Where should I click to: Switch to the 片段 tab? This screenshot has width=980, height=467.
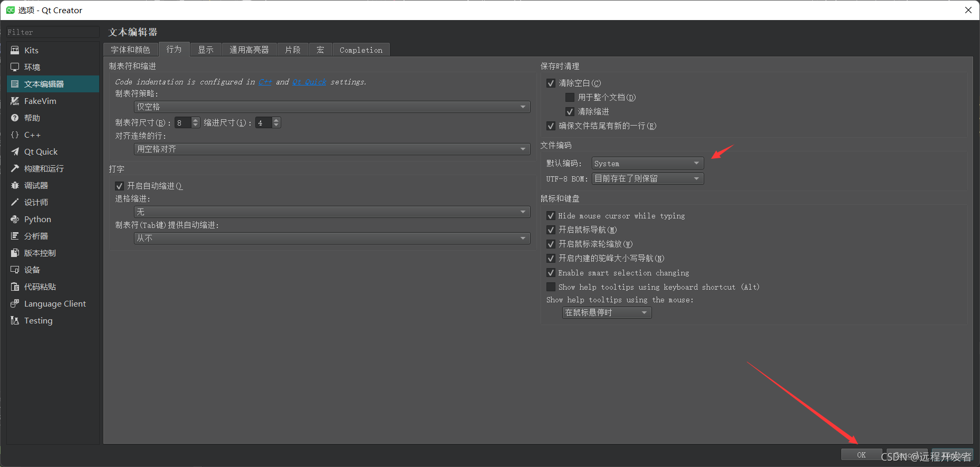click(293, 50)
